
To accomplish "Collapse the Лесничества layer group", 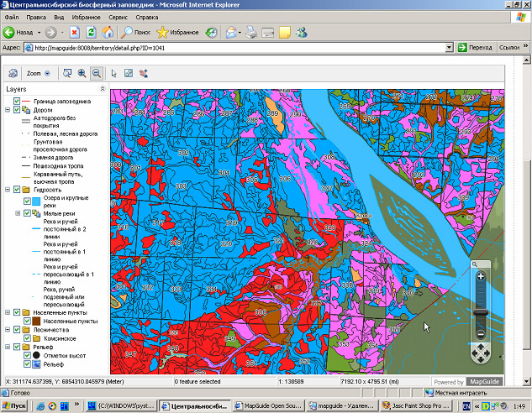I will [x=8, y=330].
